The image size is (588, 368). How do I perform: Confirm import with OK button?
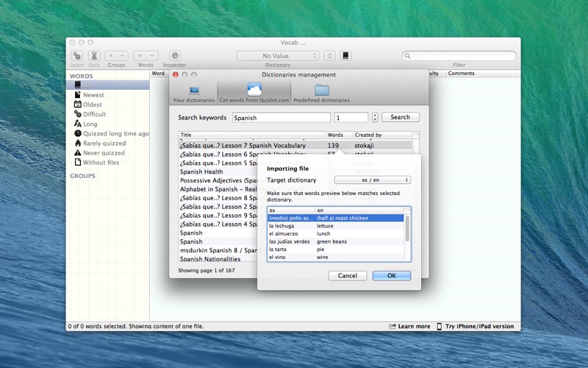pyautogui.click(x=392, y=275)
